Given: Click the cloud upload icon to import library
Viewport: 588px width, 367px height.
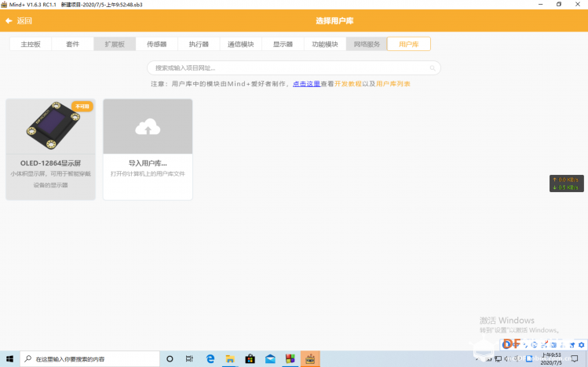Looking at the screenshot, I should pyautogui.click(x=148, y=126).
